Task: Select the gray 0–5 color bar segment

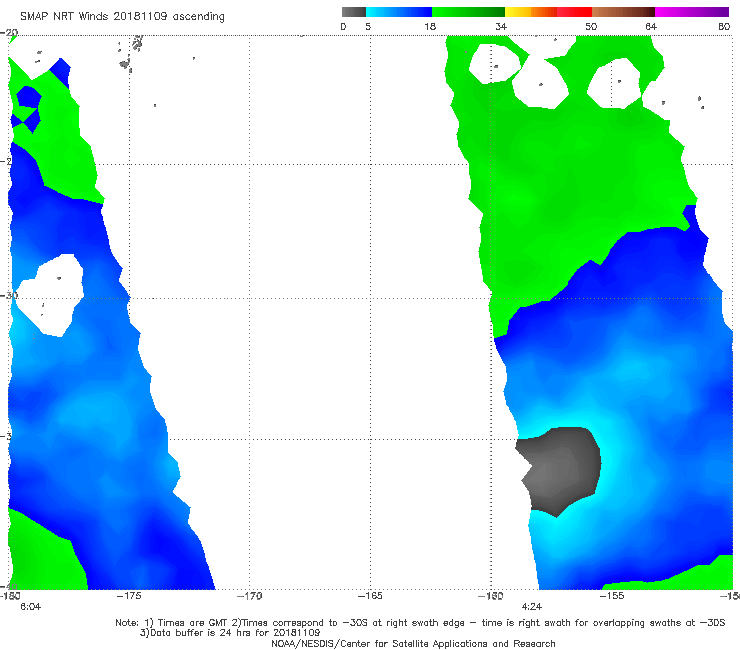Action: [x=353, y=12]
